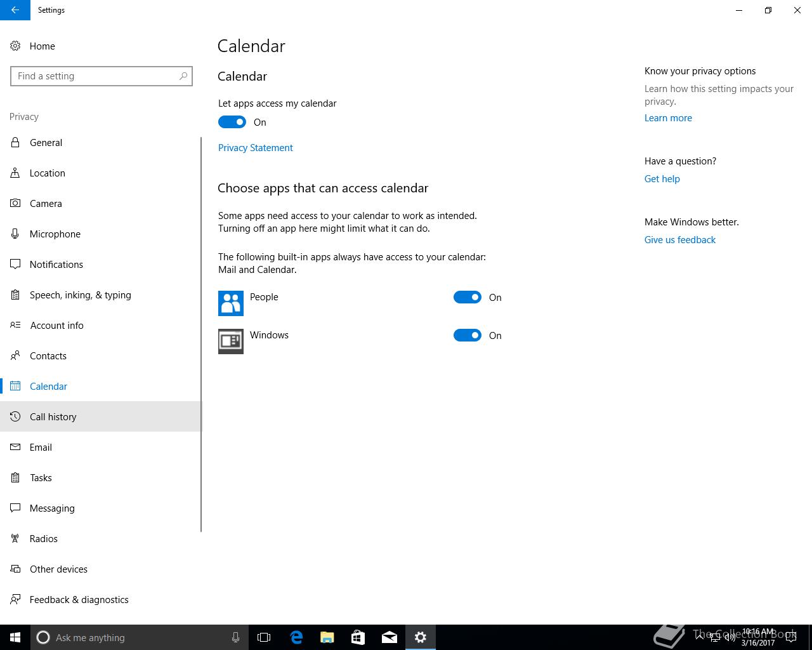The height and width of the screenshot is (650, 812).
Task: Turn off calendar access for Windows app
Action: click(x=468, y=335)
